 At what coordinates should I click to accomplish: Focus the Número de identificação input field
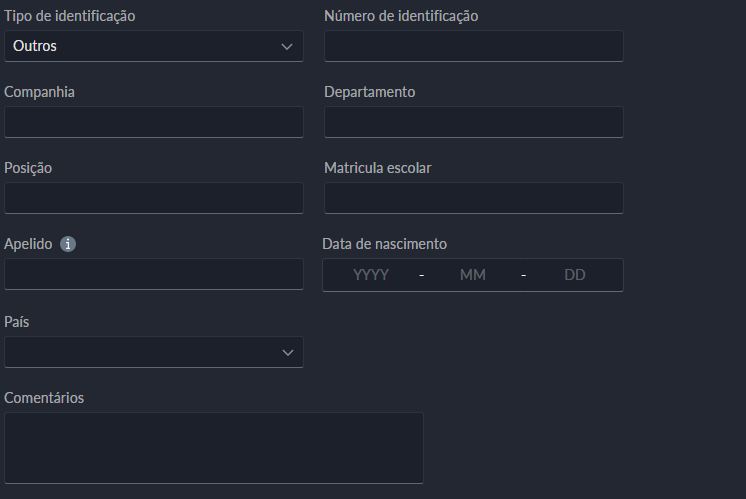click(x=473, y=46)
